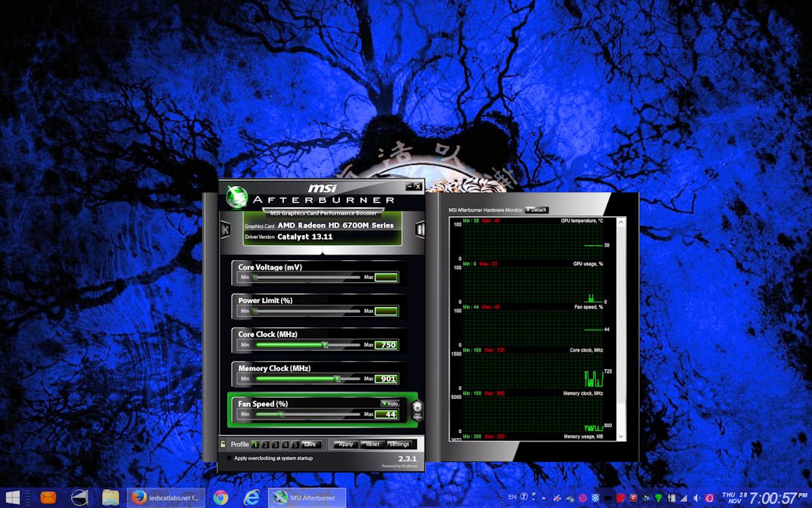Image resolution: width=812 pixels, height=508 pixels.
Task: Select profile slot 3
Action: click(276, 444)
